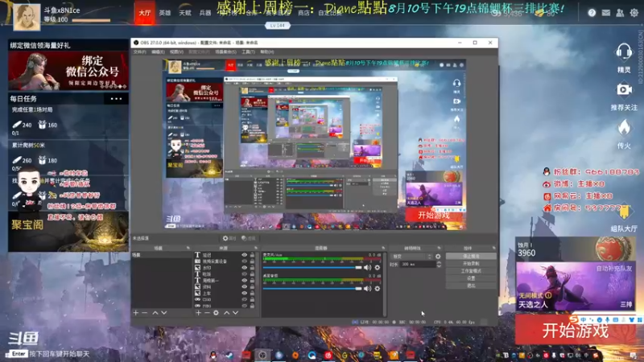Viewport: 644px width, 362px height.
Task: Mute the 桌面音频 audio channel
Action: click(368, 289)
